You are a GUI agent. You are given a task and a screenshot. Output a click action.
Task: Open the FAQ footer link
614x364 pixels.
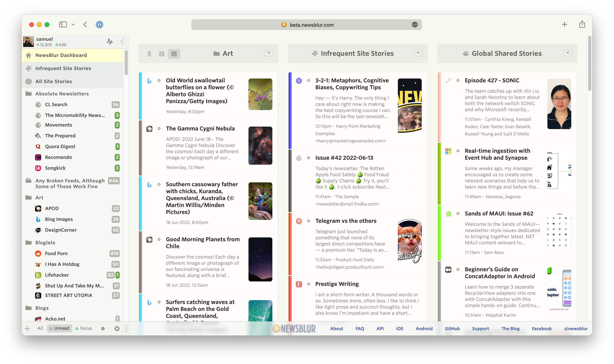[x=360, y=328]
